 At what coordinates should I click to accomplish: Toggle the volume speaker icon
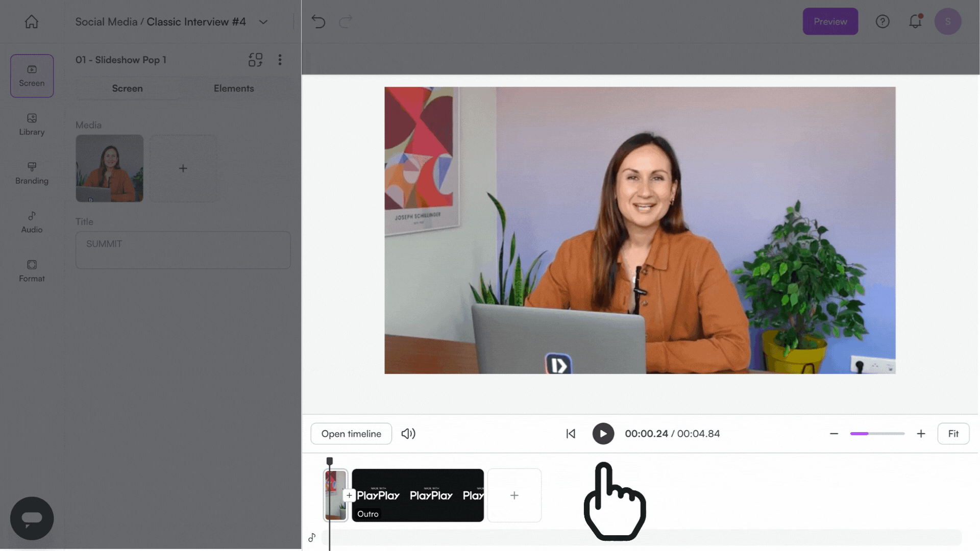point(408,434)
